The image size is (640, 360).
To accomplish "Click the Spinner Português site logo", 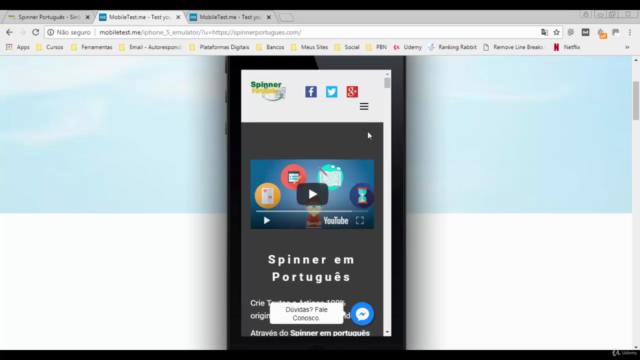I will (268, 91).
